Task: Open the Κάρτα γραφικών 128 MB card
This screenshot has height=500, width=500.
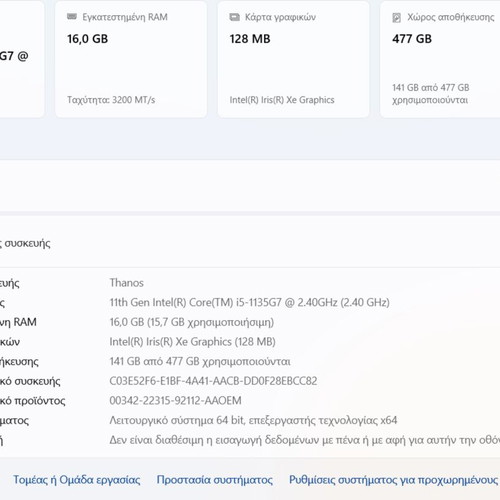Action: (293, 59)
